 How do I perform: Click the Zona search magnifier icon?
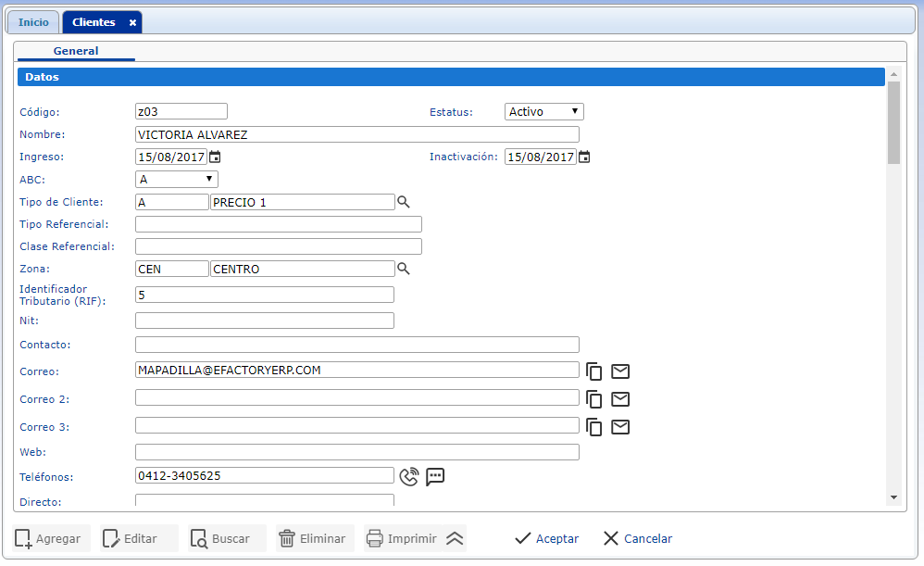[x=403, y=269]
